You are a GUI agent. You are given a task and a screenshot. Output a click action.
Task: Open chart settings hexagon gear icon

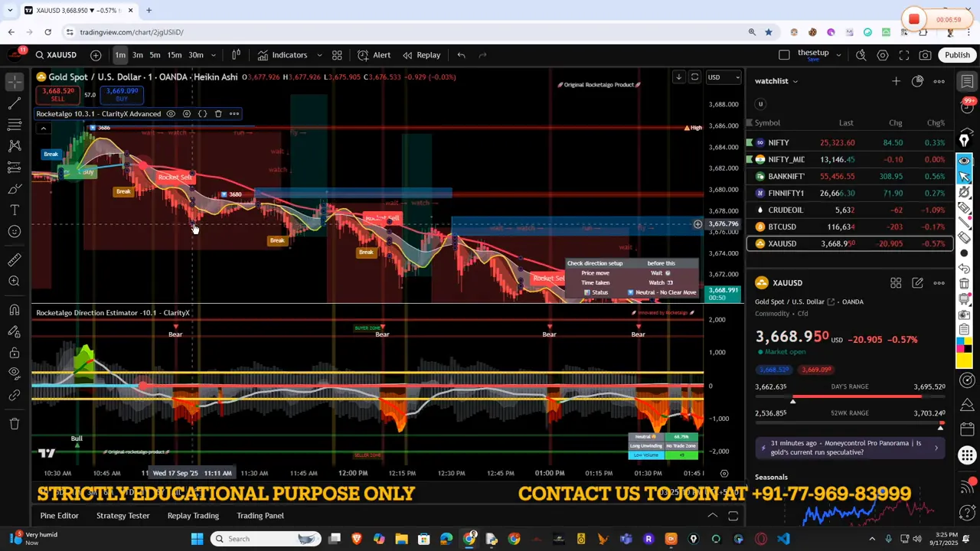pyautogui.click(x=883, y=55)
